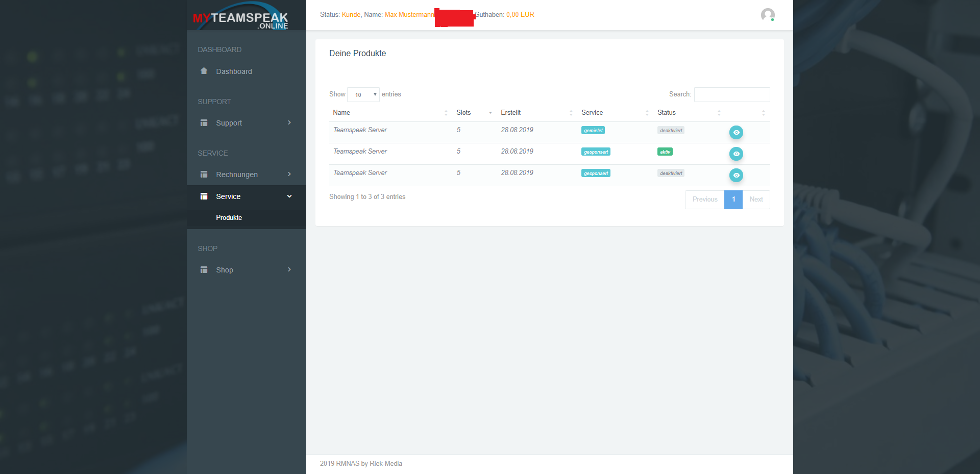Open the Produkte submenu item

pyautogui.click(x=229, y=217)
